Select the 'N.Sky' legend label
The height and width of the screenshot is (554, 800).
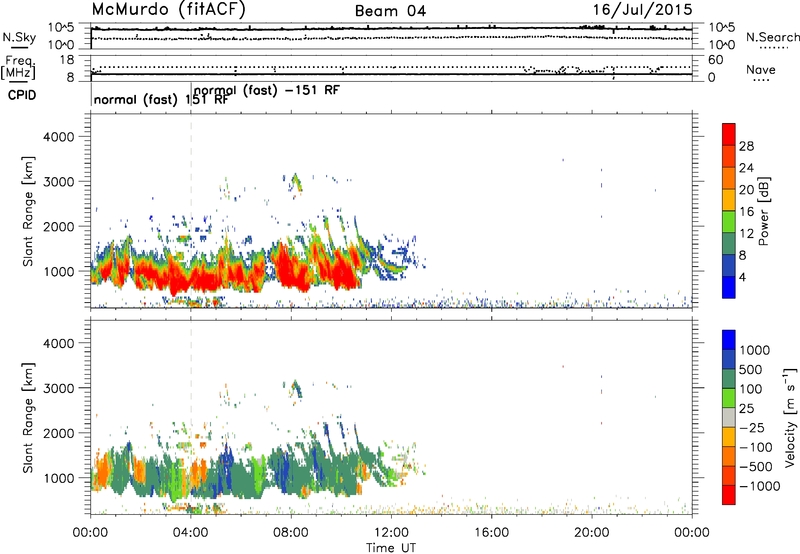coord(19,37)
